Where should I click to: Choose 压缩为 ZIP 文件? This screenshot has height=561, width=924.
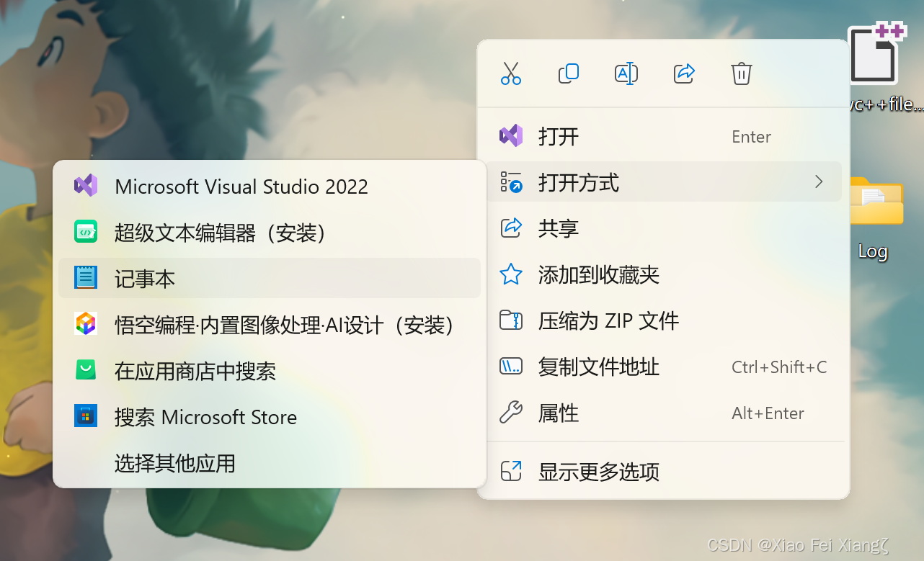(665, 320)
